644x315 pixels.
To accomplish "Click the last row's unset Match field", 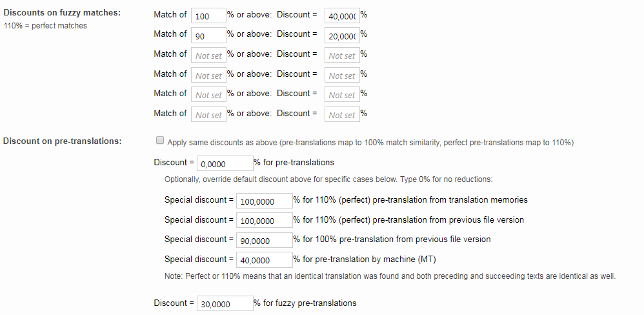I will [x=208, y=115].
